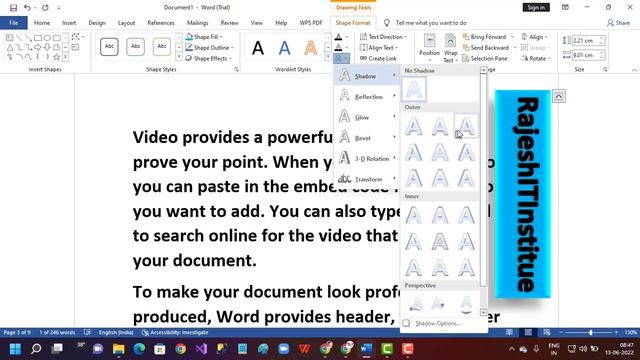Open the Size dialog launcher
This screenshot has width=640, height=360.
pos(605,70)
